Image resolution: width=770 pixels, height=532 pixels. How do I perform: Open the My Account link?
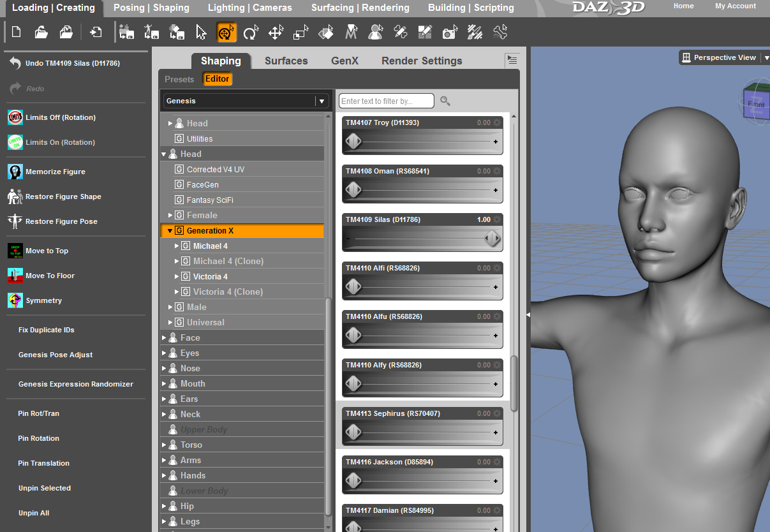(736, 6)
